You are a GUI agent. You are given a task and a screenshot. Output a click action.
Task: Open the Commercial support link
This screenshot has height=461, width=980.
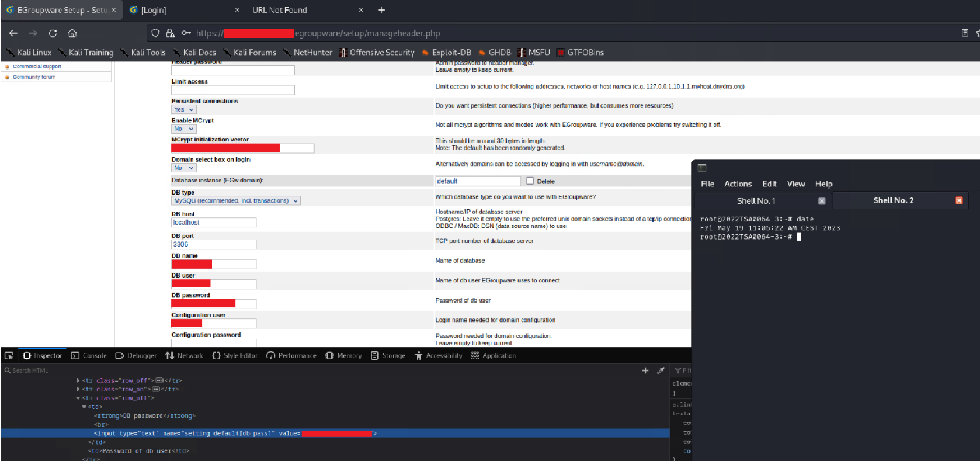[x=37, y=67]
